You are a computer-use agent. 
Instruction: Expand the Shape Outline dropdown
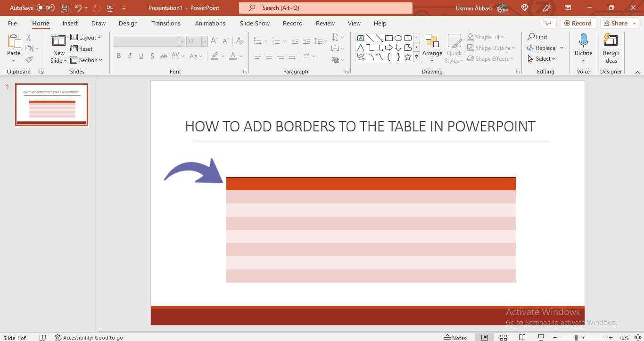[x=491, y=48]
